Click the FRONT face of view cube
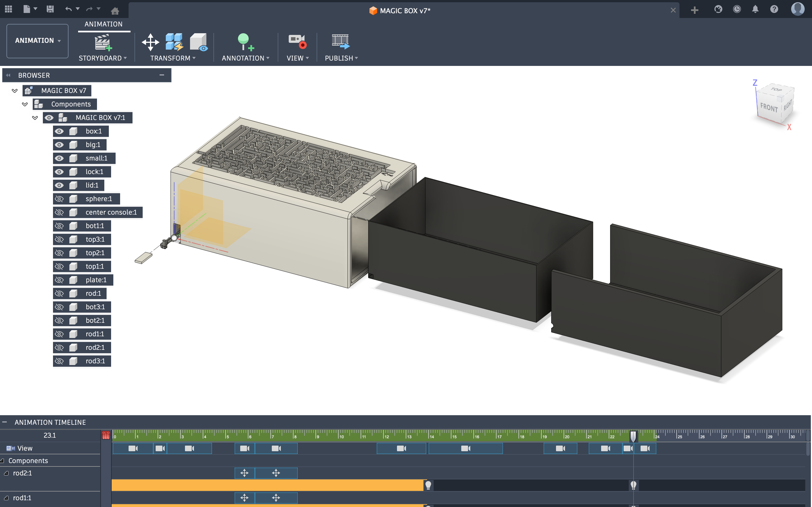This screenshot has height=507, width=812. click(x=768, y=108)
